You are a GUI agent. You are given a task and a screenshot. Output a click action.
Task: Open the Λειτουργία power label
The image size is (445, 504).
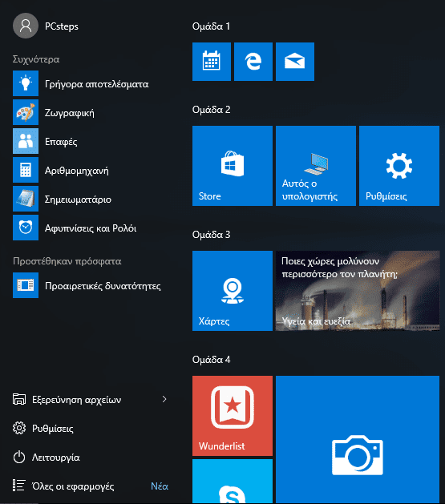tap(55, 458)
